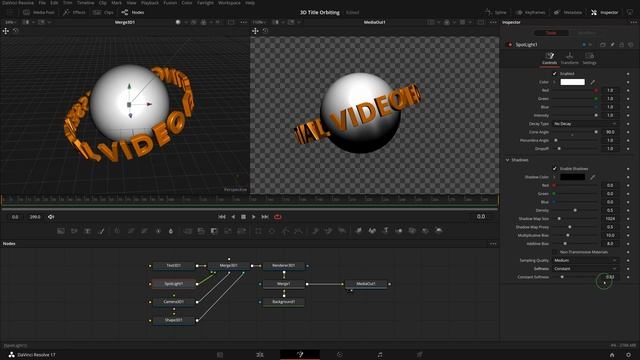Toggle Non-Transmissive Materials checkbox
Viewport: 640px width, 360px height.
tap(554, 252)
